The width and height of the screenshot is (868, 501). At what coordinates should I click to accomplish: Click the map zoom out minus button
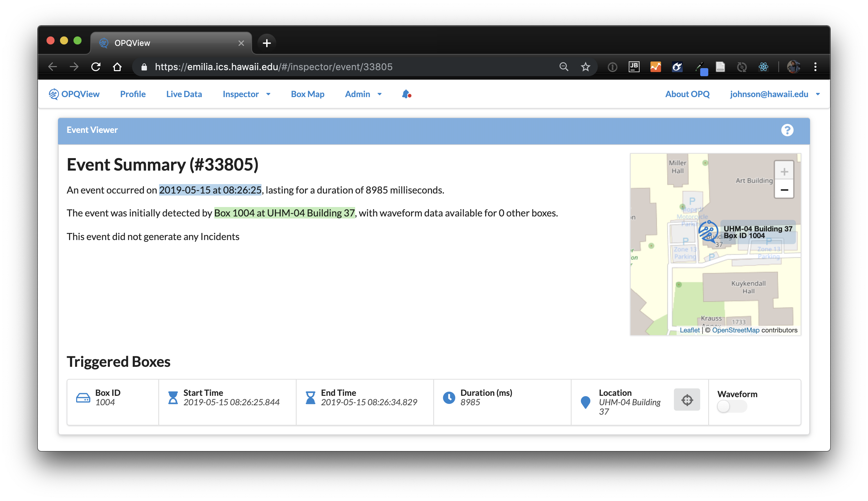tap(784, 190)
